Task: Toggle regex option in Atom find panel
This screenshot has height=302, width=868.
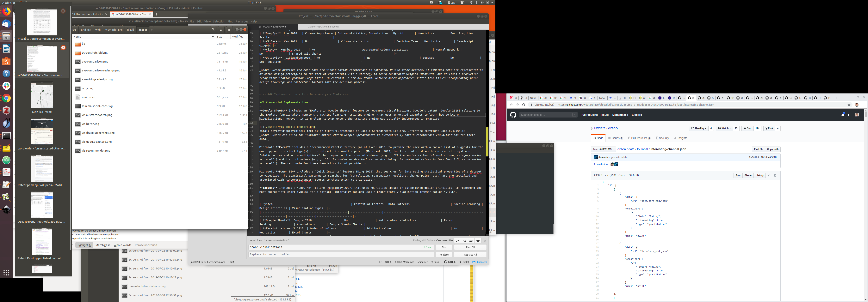Action: coord(457,240)
